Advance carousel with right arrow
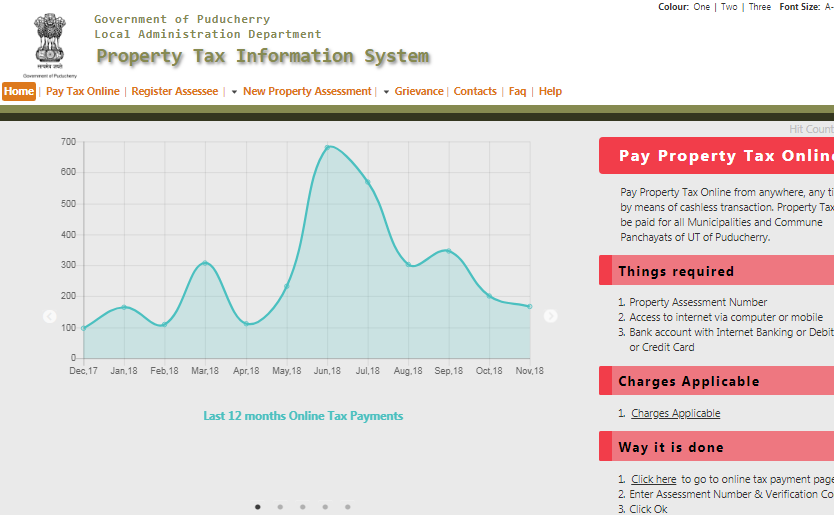 click(550, 316)
